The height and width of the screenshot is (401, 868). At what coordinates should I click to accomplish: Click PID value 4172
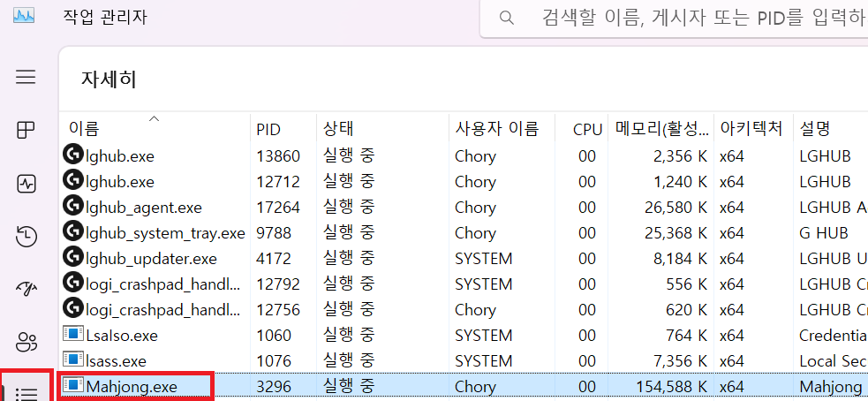[274, 259]
